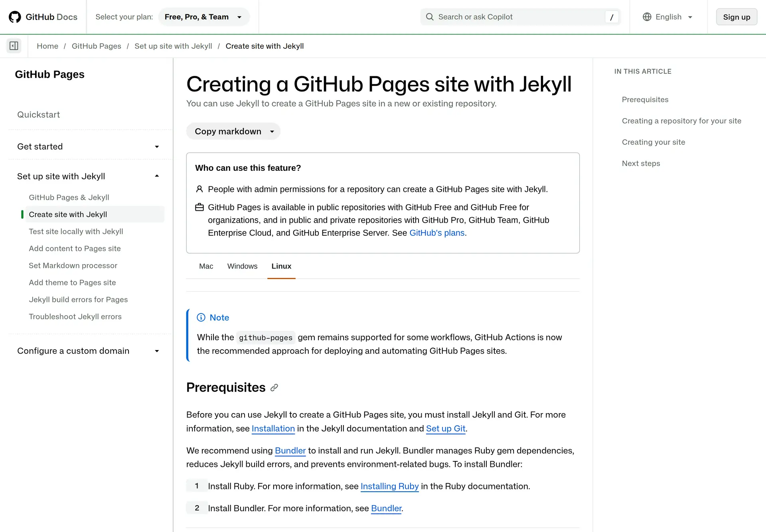
Task: Open the plan selector Free, Pro, & Team
Action: pyautogui.click(x=204, y=17)
